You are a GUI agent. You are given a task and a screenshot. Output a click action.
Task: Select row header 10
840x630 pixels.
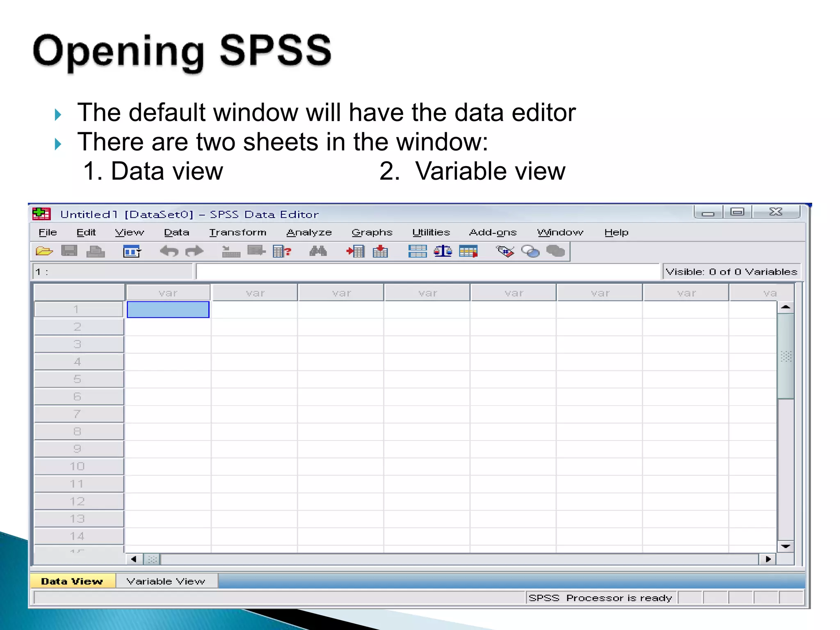tap(78, 466)
